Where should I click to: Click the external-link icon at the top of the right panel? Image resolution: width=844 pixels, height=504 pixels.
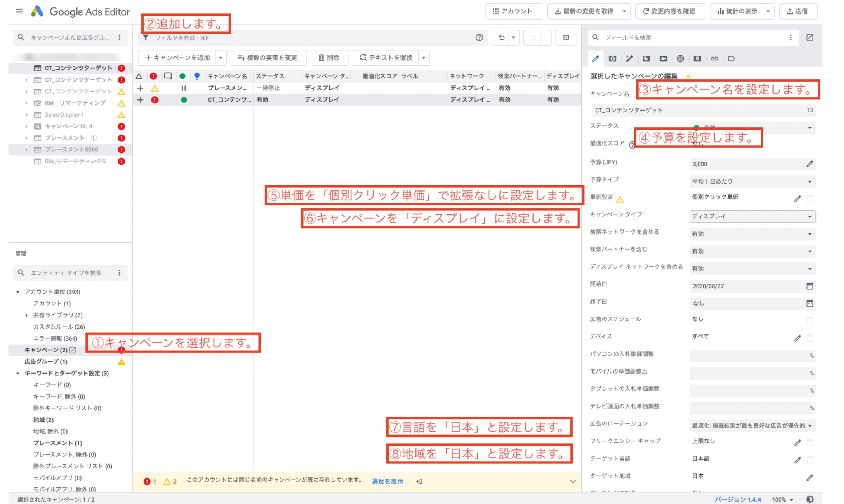(809, 37)
